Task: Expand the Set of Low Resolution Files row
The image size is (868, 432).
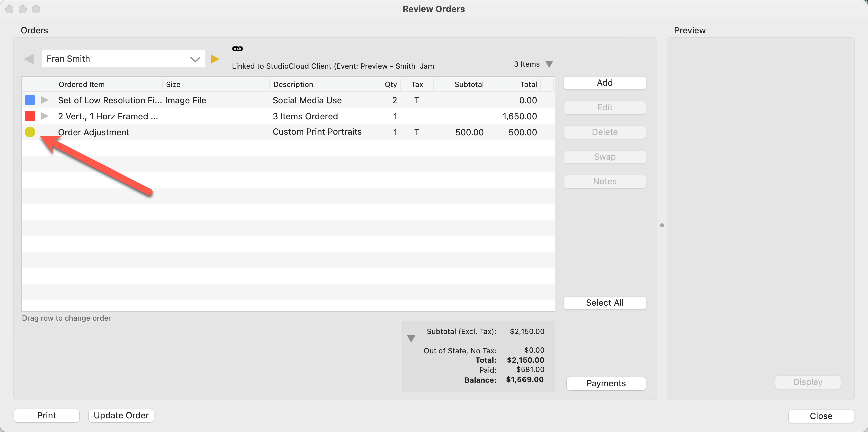Action: (x=44, y=100)
